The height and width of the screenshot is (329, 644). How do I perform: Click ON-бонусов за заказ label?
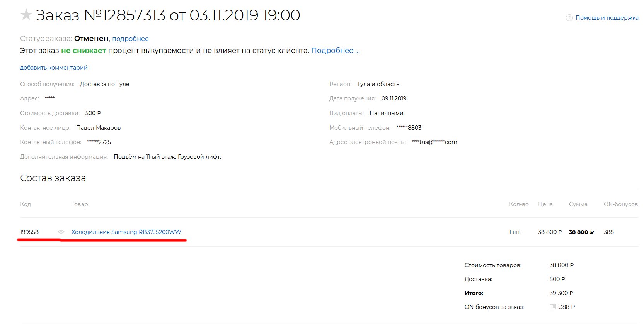pyautogui.click(x=494, y=307)
